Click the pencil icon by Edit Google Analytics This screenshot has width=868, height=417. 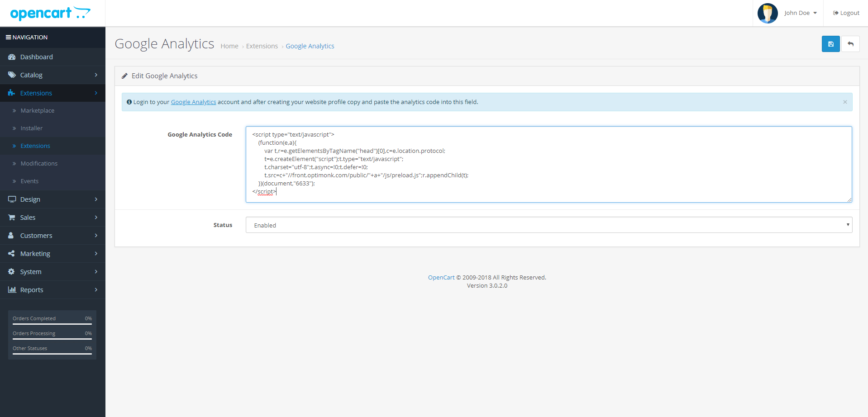(x=124, y=76)
